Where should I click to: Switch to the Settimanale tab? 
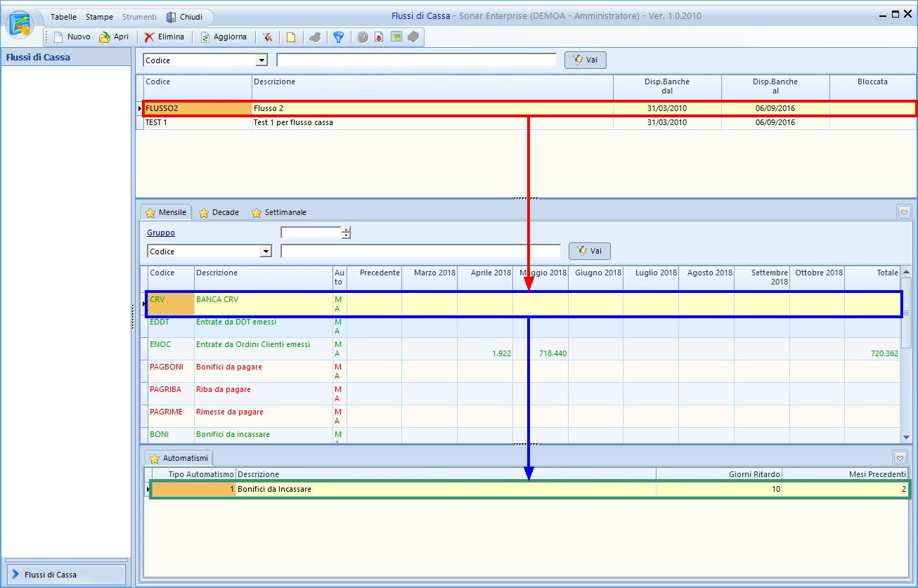click(279, 212)
